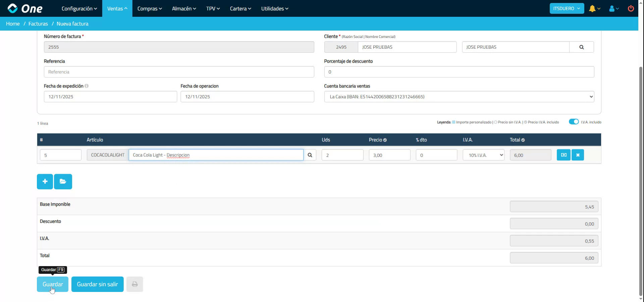Open the notifications bell icon
Screen dimensions: 644x302
click(x=592, y=8)
